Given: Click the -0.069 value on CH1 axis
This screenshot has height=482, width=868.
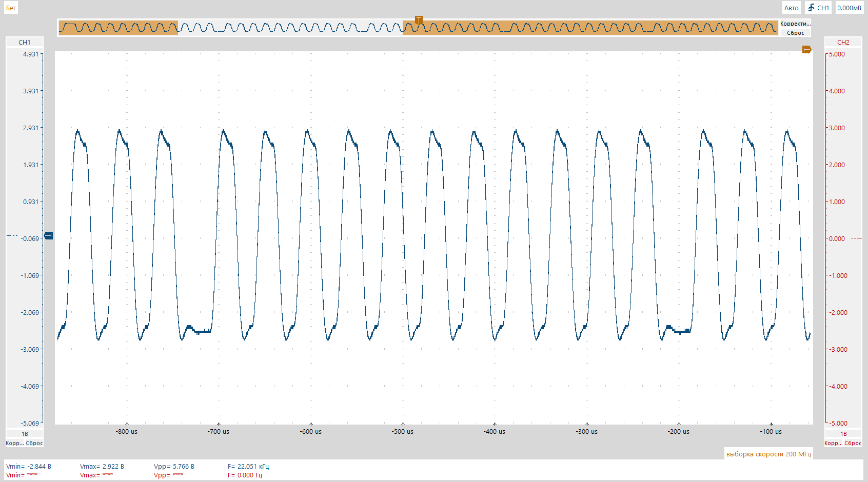Looking at the screenshot, I should pos(30,238).
